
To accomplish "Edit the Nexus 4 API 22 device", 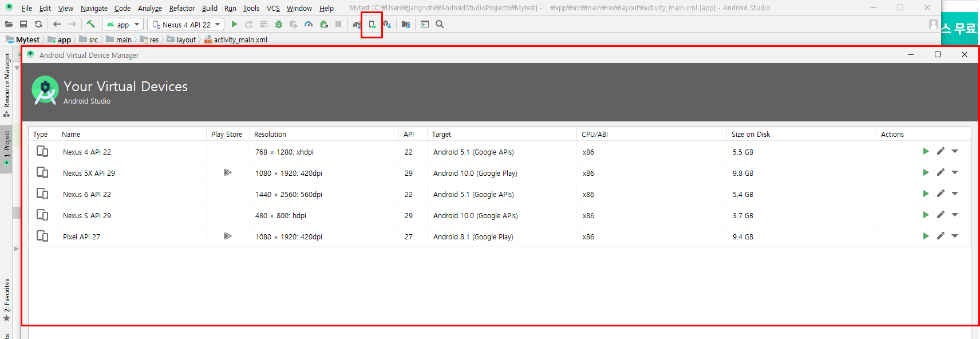I will tap(941, 151).
